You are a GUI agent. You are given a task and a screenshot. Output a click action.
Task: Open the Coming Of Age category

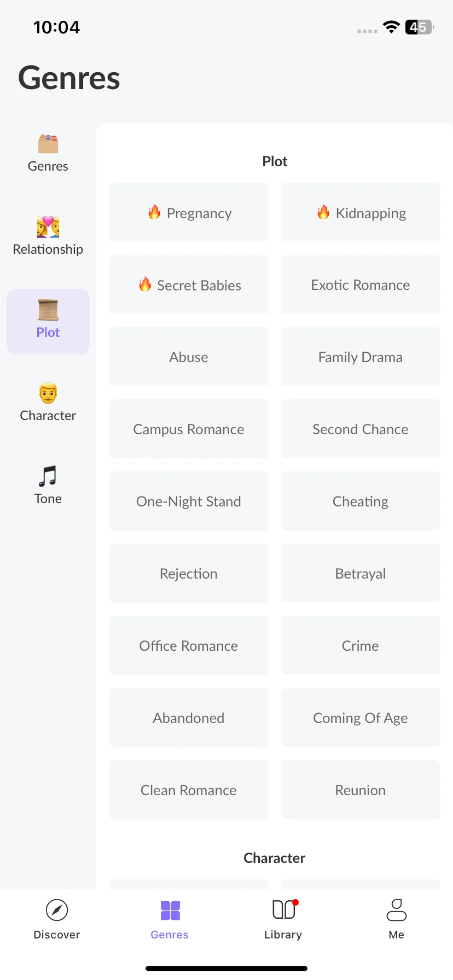click(361, 717)
